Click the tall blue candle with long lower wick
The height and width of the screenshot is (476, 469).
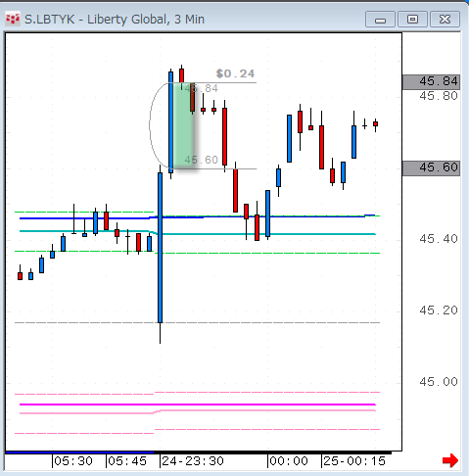(160, 247)
